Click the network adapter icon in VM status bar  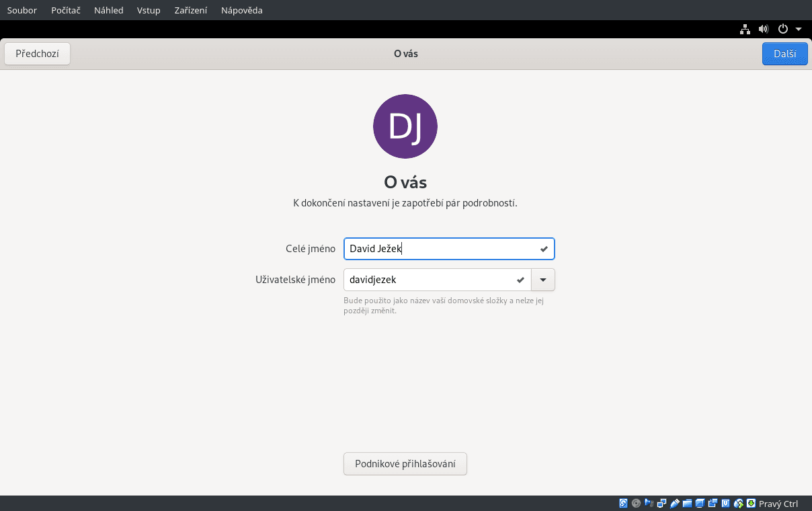click(x=661, y=503)
